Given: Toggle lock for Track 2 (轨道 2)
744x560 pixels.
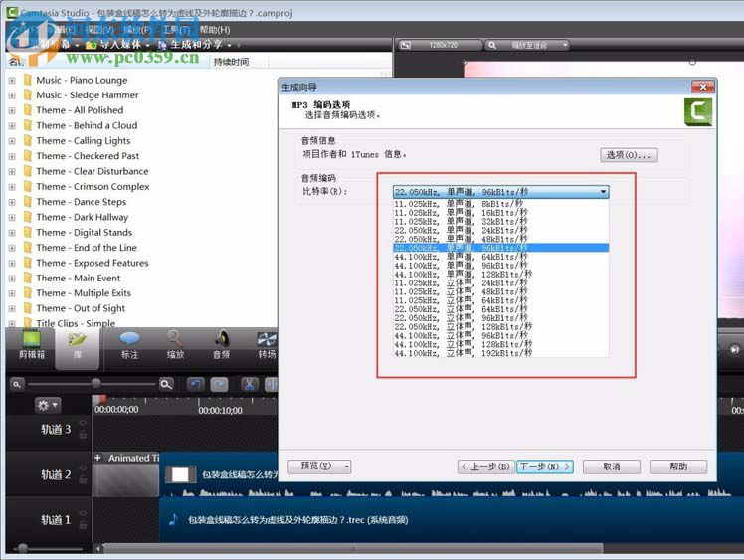Looking at the screenshot, I should click(83, 479).
